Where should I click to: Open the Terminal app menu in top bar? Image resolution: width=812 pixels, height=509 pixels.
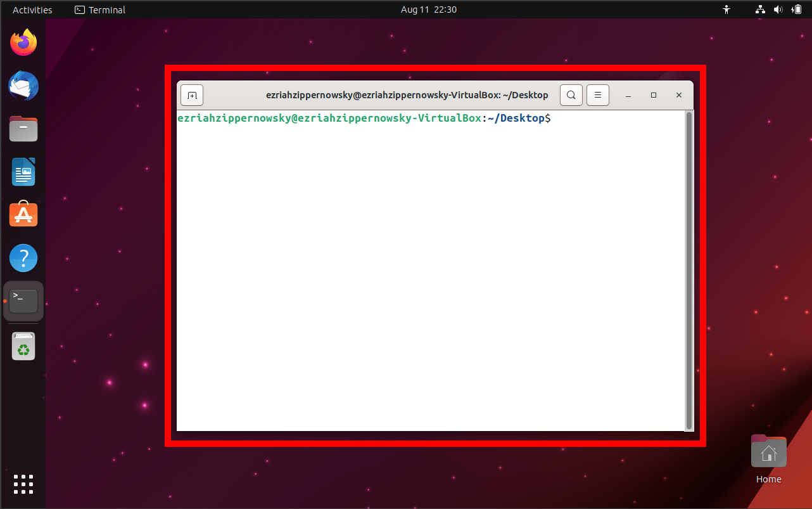click(99, 10)
